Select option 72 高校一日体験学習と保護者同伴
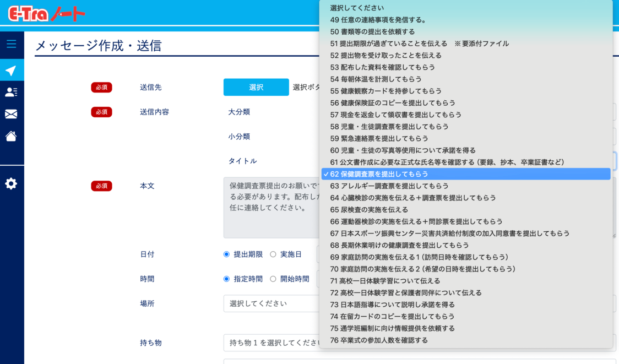 466,292
